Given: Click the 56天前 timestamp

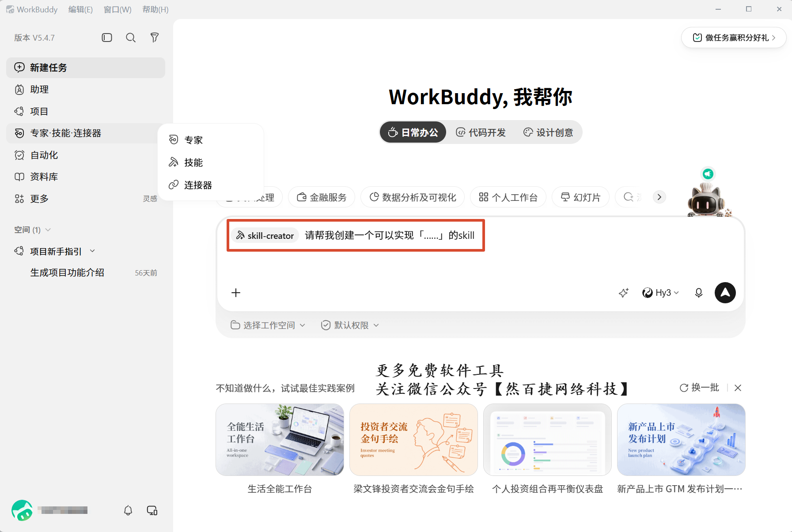Looking at the screenshot, I should coord(146,273).
